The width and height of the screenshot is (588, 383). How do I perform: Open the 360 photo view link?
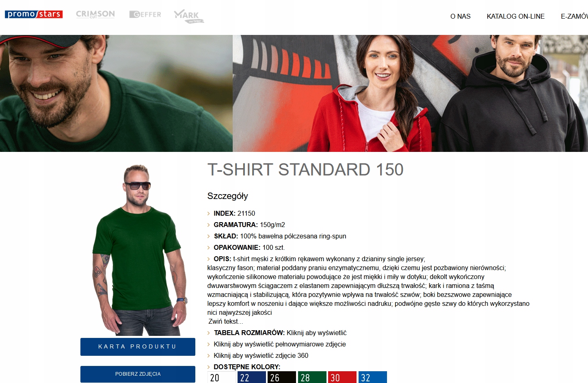261,355
